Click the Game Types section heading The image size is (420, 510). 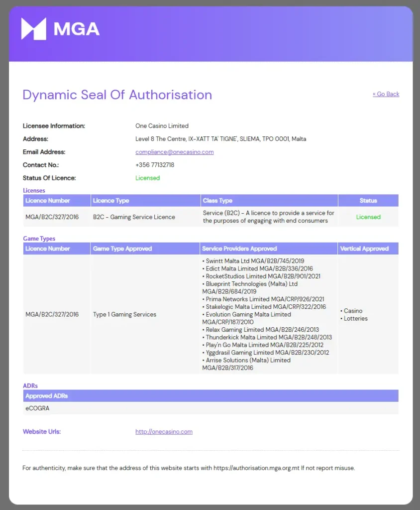[39, 239]
